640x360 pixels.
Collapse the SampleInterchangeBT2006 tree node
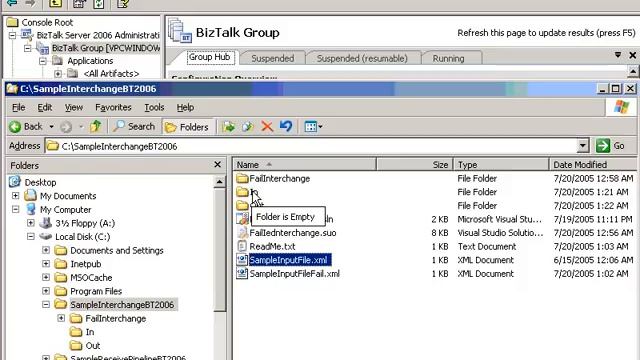(46, 304)
